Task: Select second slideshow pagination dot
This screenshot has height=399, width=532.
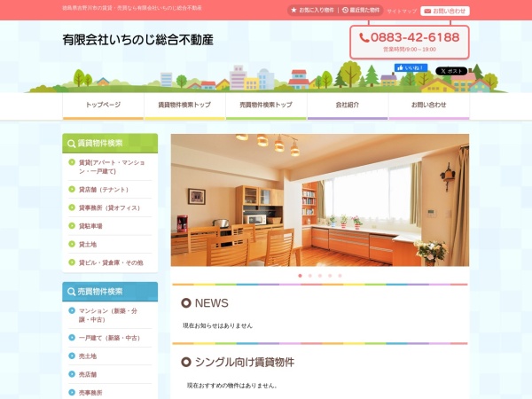Action: [x=310, y=276]
